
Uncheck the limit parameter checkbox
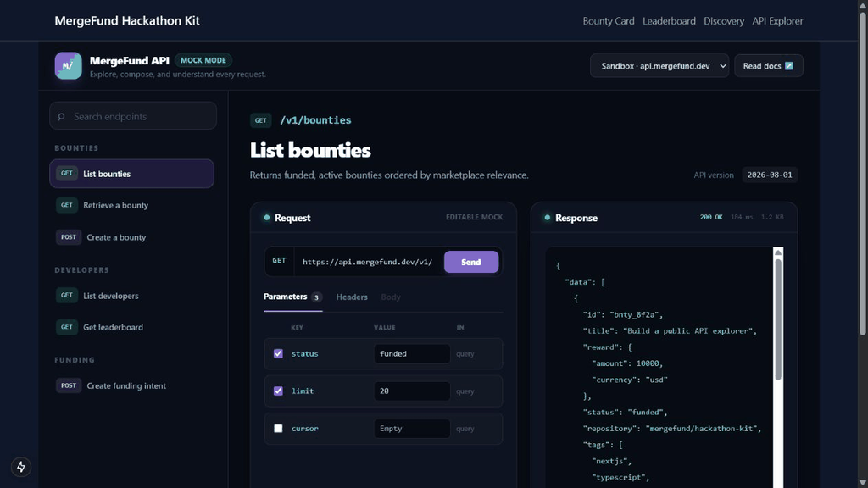278,391
